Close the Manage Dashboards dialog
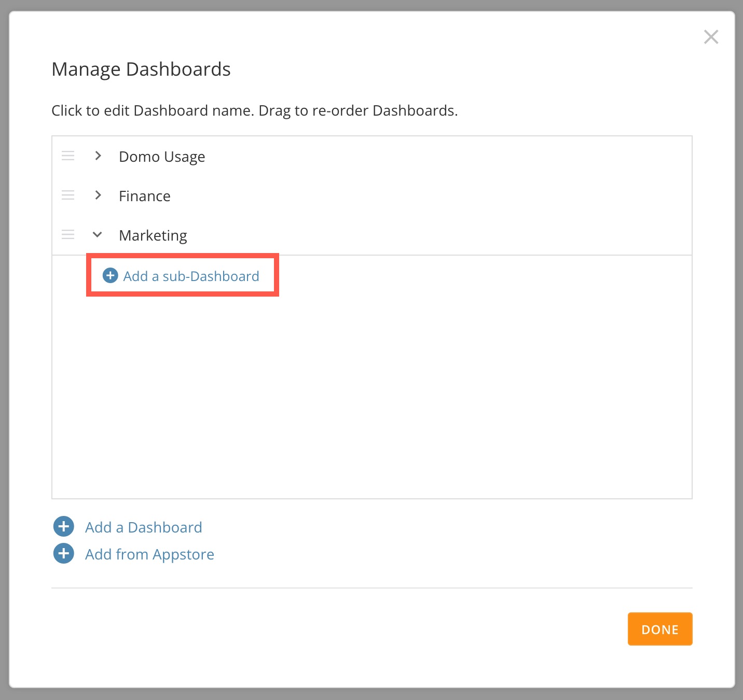743x700 pixels. [x=711, y=37]
